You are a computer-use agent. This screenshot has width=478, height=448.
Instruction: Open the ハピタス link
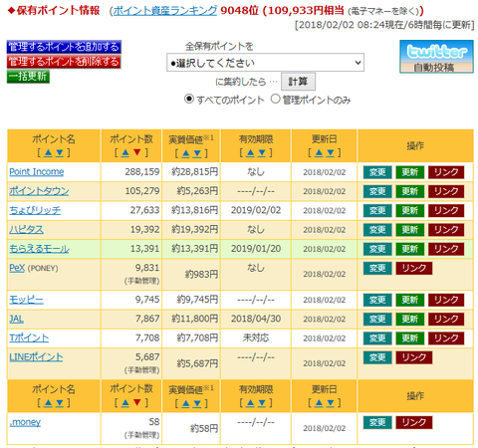coord(26,230)
